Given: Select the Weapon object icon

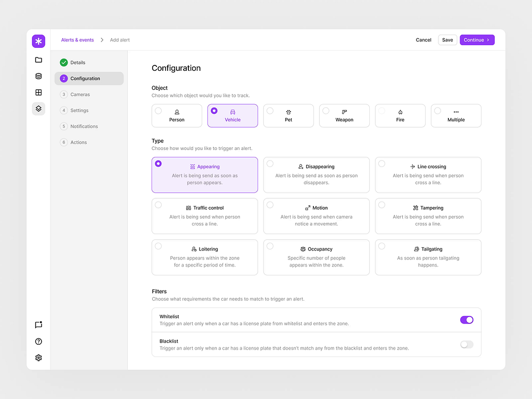Looking at the screenshot, I should [344, 112].
